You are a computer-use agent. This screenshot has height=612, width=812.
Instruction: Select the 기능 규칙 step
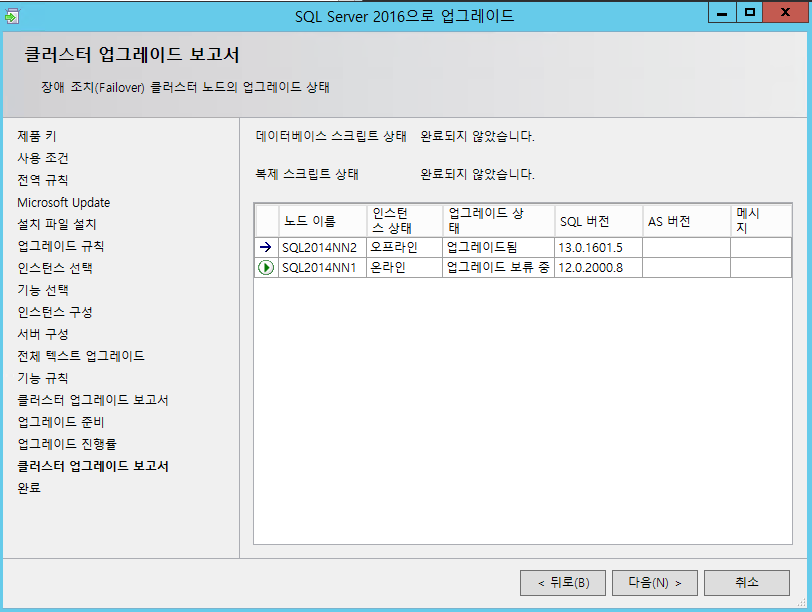pos(43,378)
